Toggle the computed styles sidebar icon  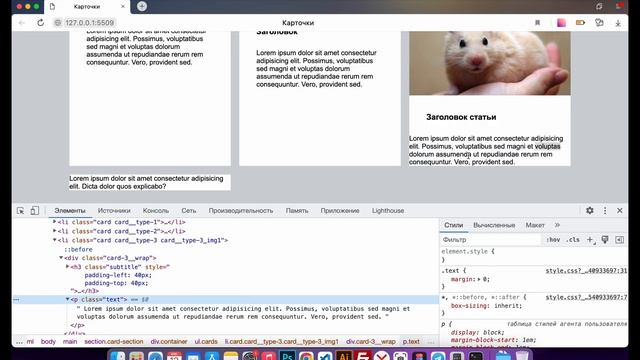pos(620,240)
